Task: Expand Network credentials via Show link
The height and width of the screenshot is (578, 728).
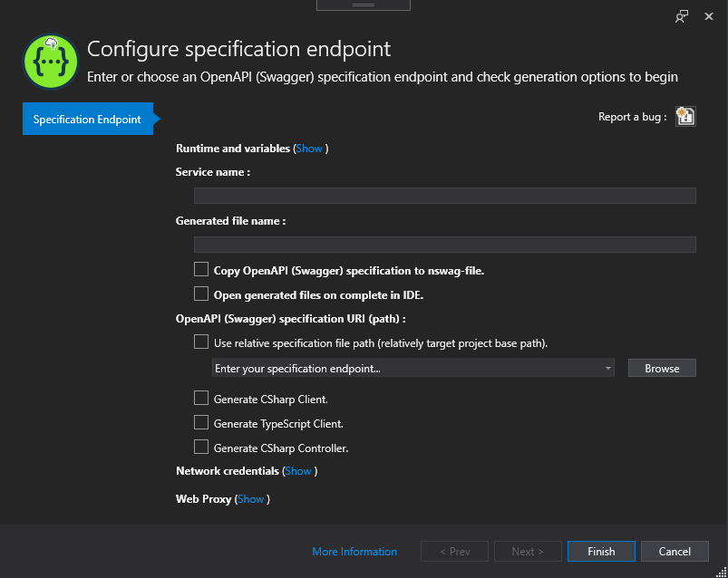Action: click(x=297, y=471)
